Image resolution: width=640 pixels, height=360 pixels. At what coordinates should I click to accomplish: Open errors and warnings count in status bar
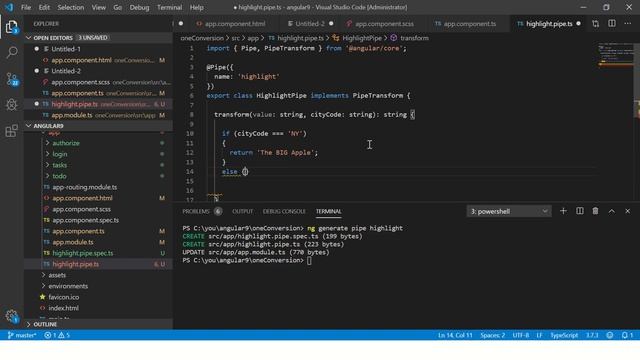(x=57, y=335)
